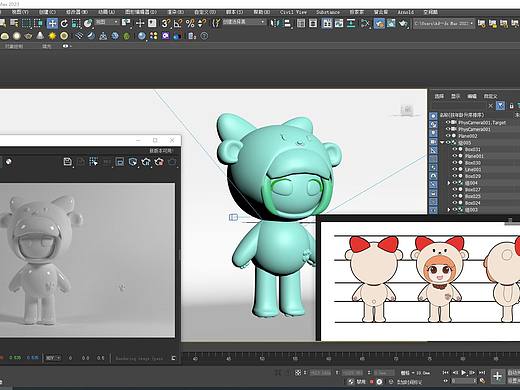This screenshot has height=390, width=520.
Task: Collapse the group 005 tree node
Action: (442, 142)
